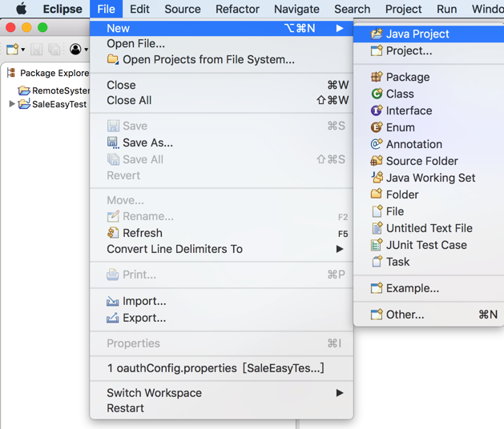Open the new wizard toolbar dropdown arrow
The width and height of the screenshot is (504, 429).
point(23,50)
